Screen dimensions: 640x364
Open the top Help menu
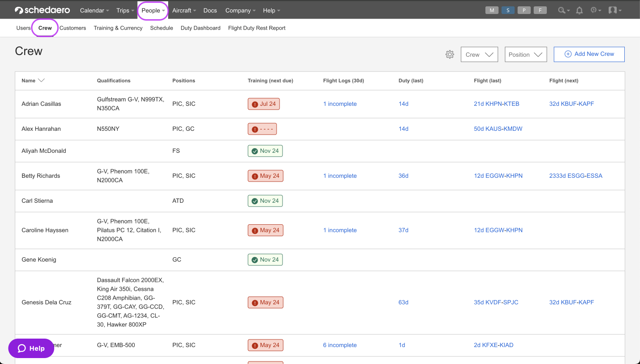coord(272,11)
